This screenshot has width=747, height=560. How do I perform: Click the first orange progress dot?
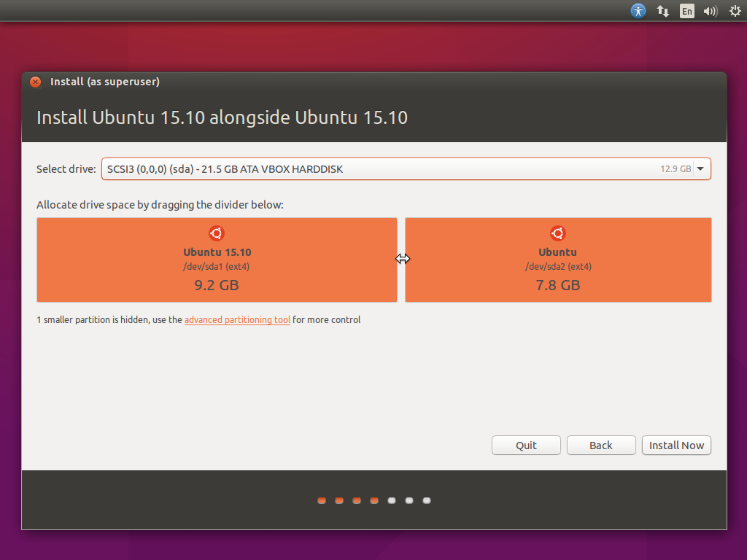321,501
